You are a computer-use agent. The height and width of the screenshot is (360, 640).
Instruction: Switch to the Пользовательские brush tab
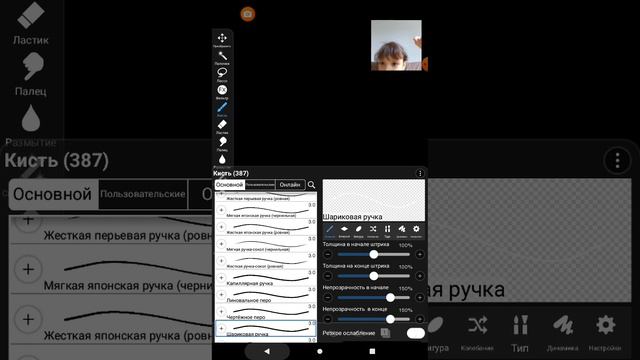260,185
